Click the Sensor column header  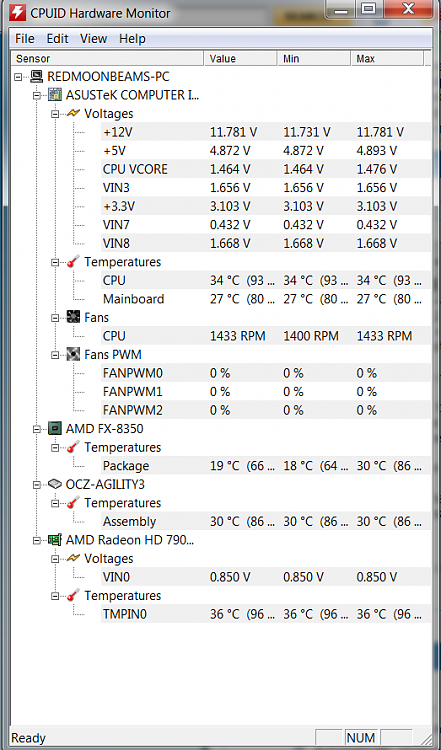pyautogui.click(x=108, y=59)
